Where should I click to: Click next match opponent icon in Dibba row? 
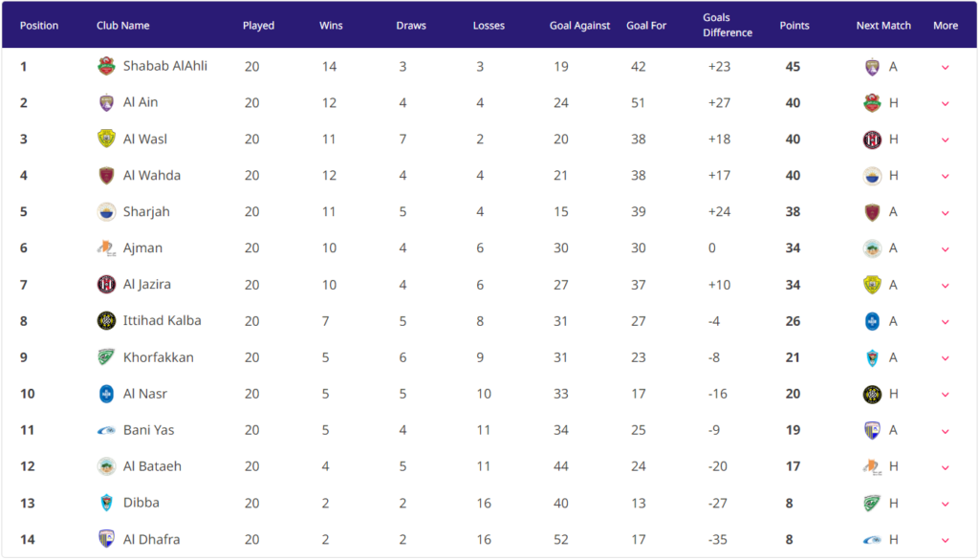[x=872, y=504]
